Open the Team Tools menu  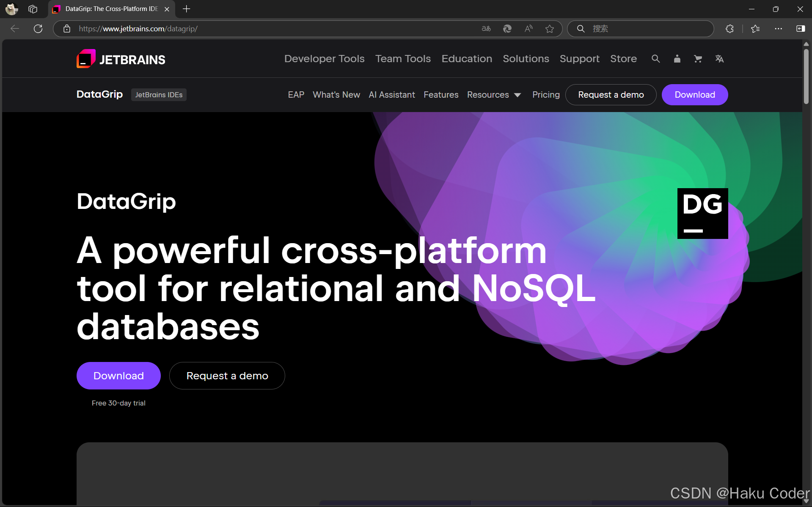pyautogui.click(x=403, y=59)
